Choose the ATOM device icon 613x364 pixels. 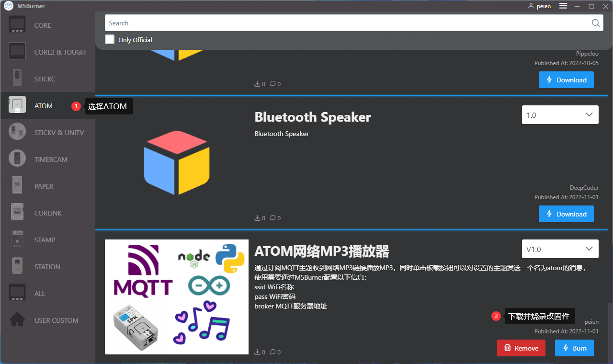coord(17,105)
